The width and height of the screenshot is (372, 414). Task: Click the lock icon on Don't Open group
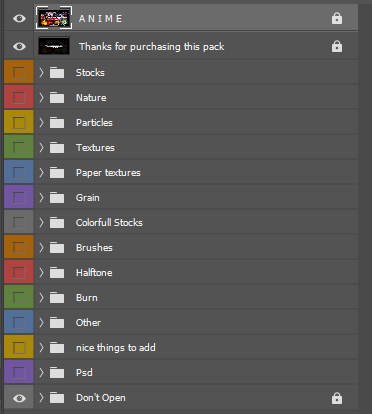point(337,398)
